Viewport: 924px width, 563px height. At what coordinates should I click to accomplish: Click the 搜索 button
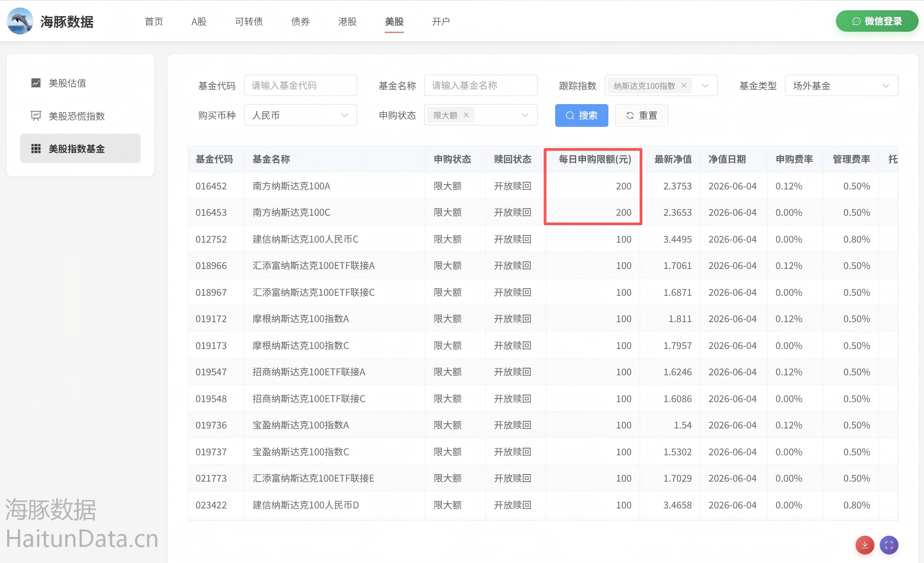[582, 115]
